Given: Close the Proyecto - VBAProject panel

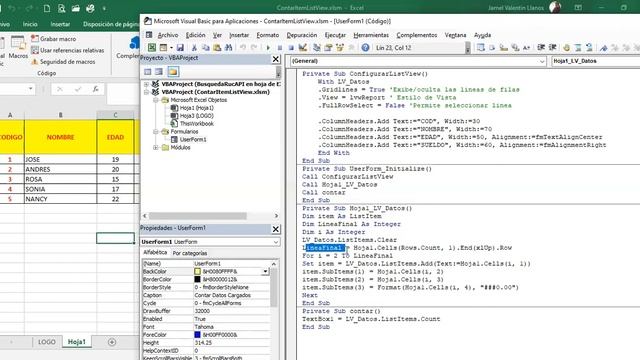Looking at the screenshot, I should click(x=276, y=59).
